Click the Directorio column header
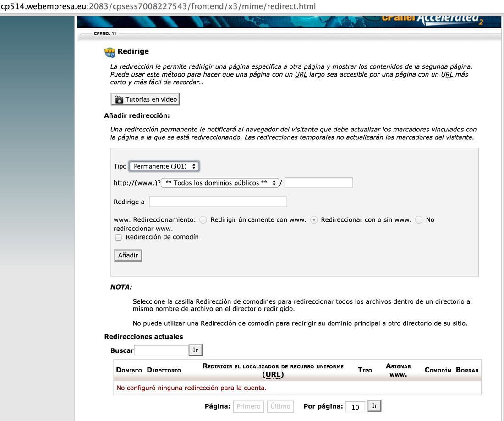Screen dimensions: 504x421 [164, 370]
